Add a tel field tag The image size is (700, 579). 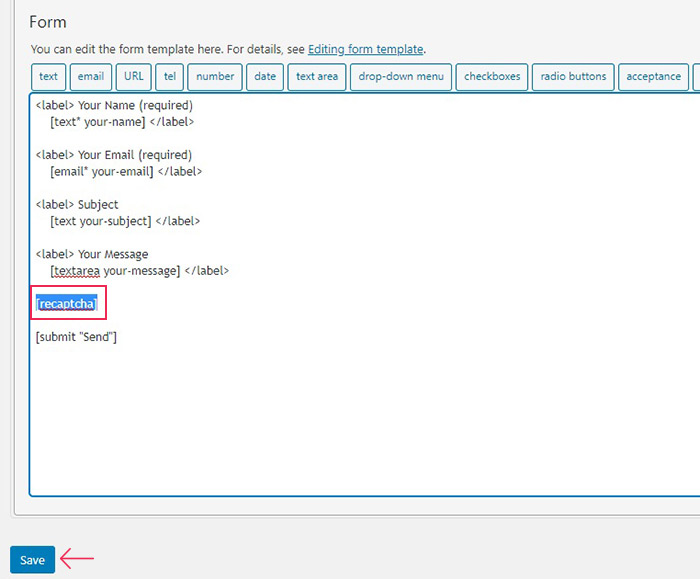pos(170,77)
